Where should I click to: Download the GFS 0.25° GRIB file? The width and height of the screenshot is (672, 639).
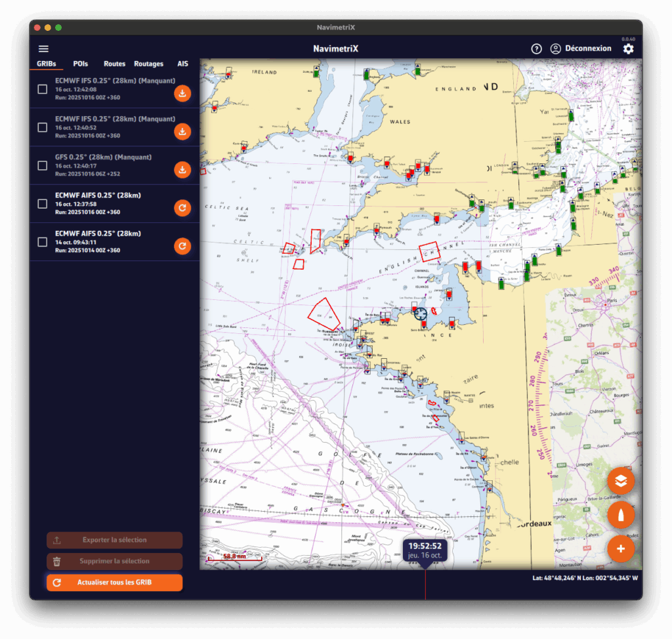[182, 170]
